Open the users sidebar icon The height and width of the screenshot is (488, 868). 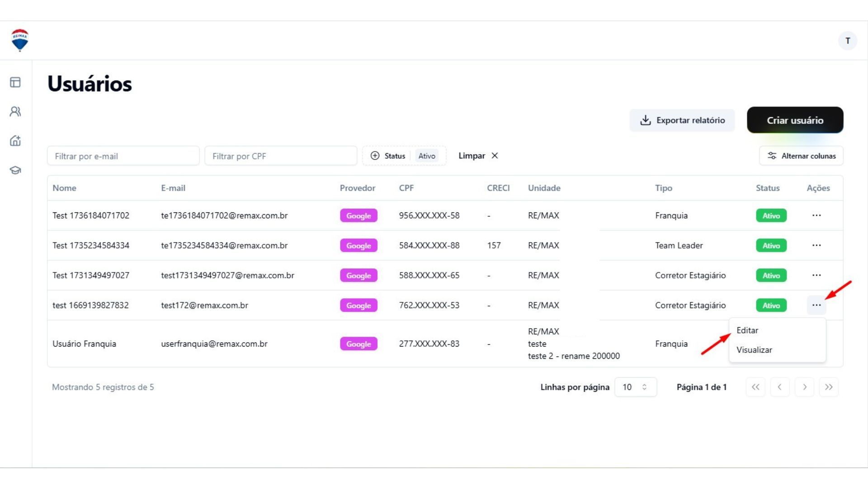(x=15, y=112)
